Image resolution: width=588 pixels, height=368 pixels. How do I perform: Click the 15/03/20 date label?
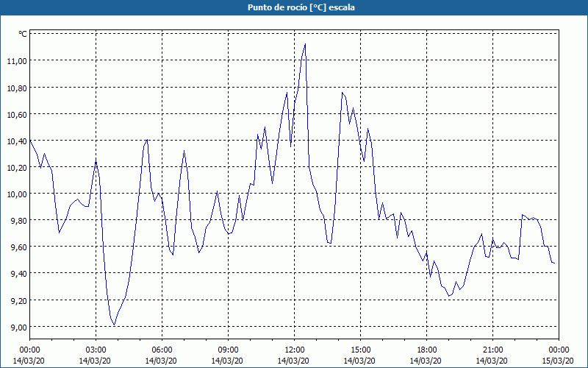pyautogui.click(x=558, y=361)
